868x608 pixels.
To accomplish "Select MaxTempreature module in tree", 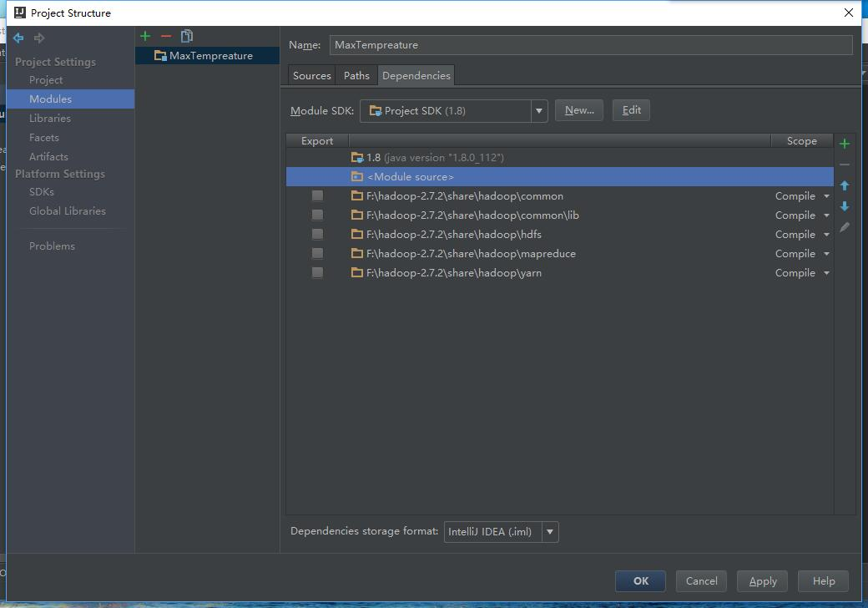I will click(208, 55).
